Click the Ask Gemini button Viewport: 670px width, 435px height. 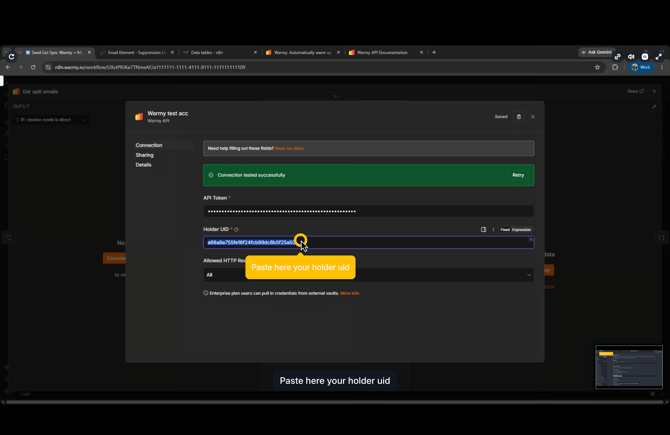[597, 52]
